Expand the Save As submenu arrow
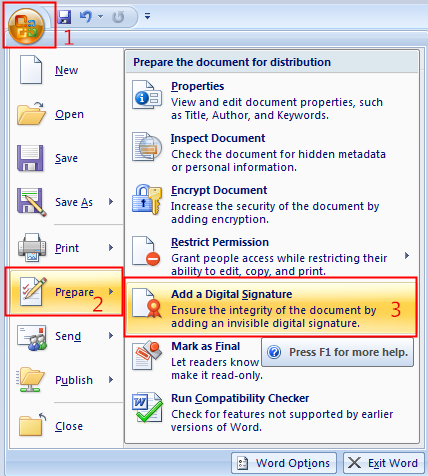Viewport: 428px width, 476px height. tap(111, 202)
